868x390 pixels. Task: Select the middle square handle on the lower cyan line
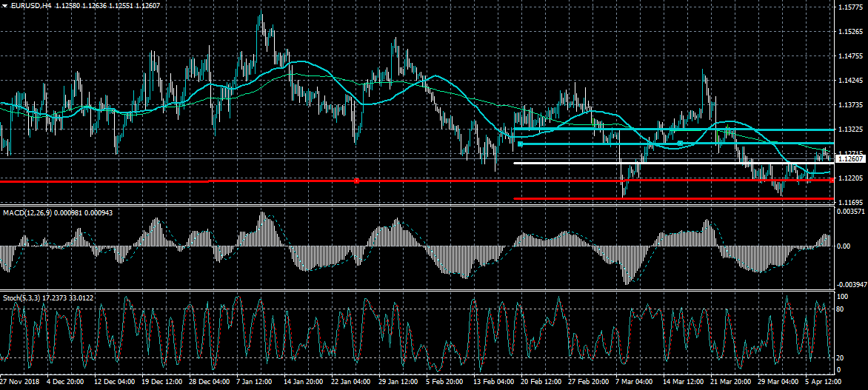680,144
